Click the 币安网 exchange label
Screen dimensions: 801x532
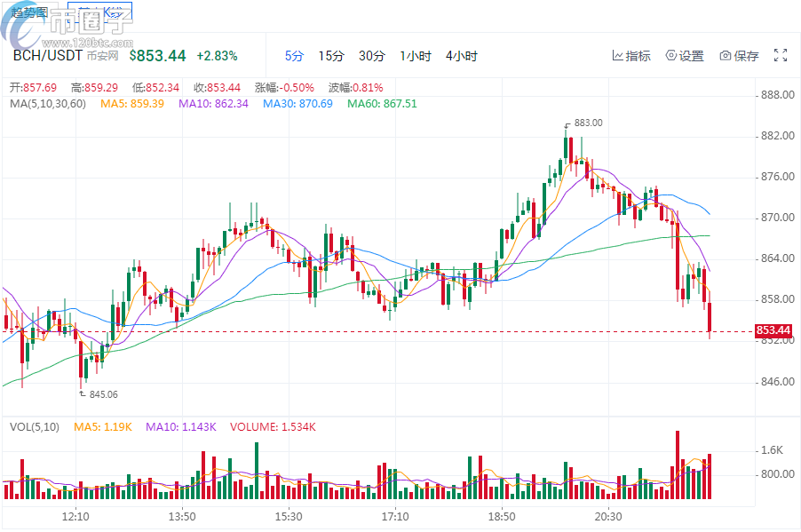[103, 56]
